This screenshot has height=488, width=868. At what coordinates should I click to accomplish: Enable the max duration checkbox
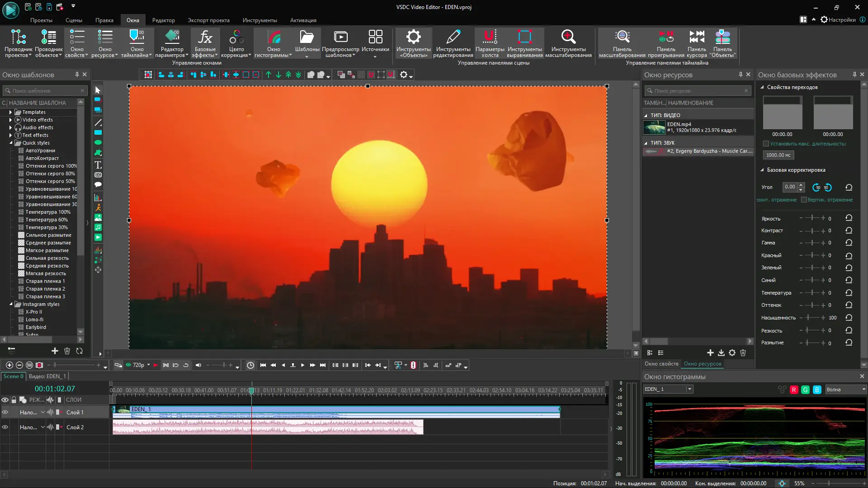tap(766, 144)
